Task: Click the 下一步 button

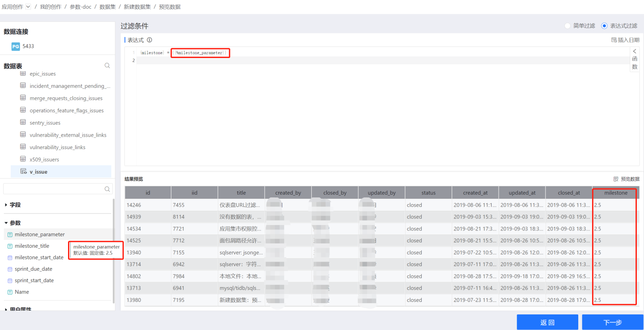Action: point(612,322)
